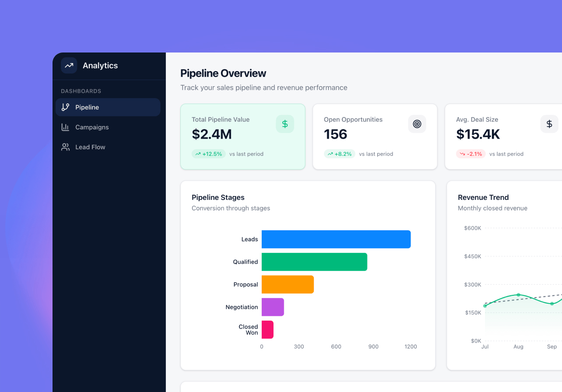Click the dollar icon on Avg. Deal Size
Screen dimensions: 562x392
tap(549, 124)
